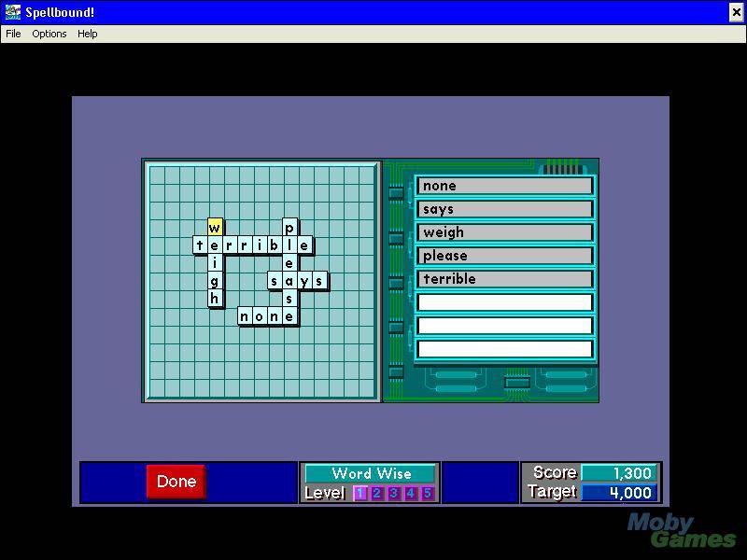
Task: Click the second empty white word slot
Action: point(504,326)
